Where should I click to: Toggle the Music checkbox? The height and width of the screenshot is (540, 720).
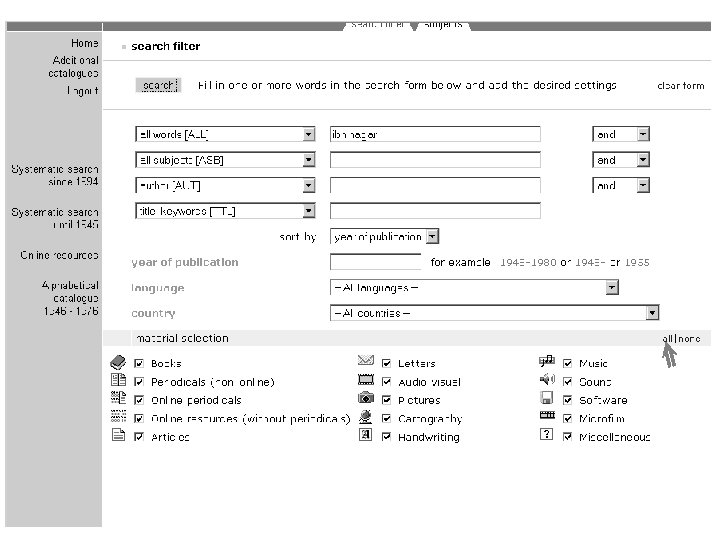[568, 364]
